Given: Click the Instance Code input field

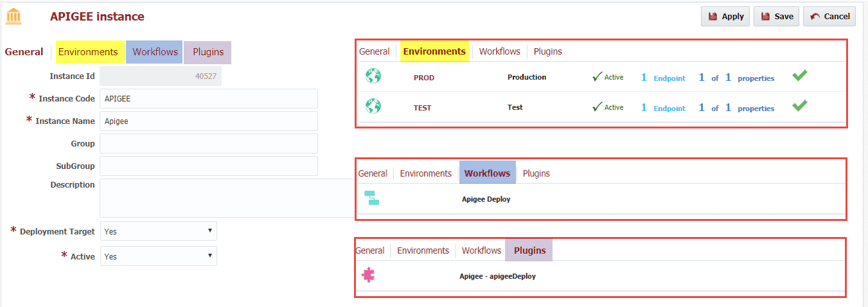Looking at the screenshot, I should 209,99.
